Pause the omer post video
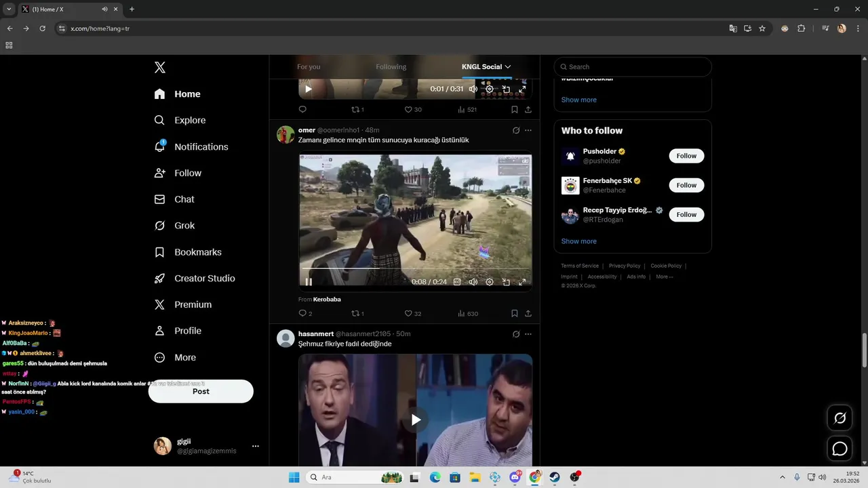This screenshot has height=488, width=868. [x=309, y=282]
